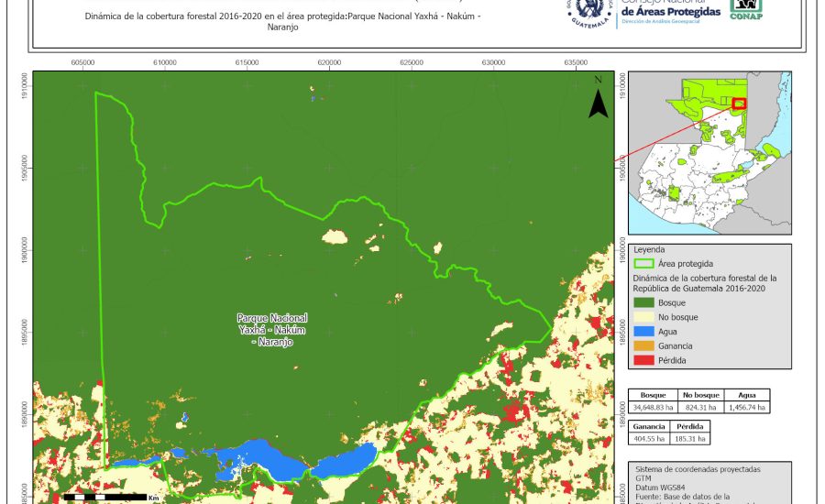
Task: Click the north arrow compass symbol
Action: 599,99
